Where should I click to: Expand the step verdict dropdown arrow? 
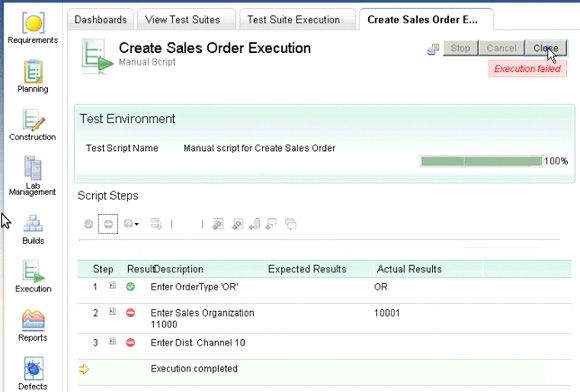click(136, 224)
